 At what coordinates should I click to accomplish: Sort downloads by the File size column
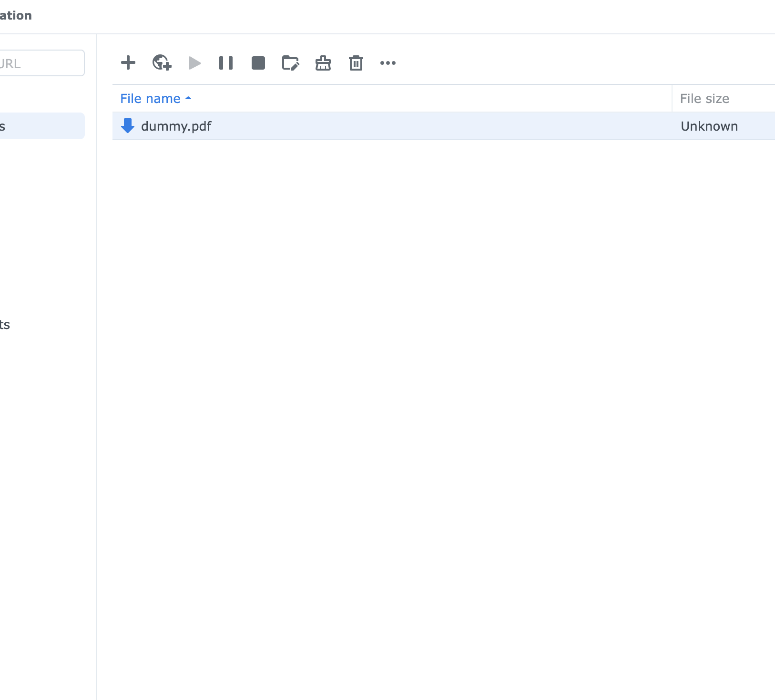click(x=705, y=98)
